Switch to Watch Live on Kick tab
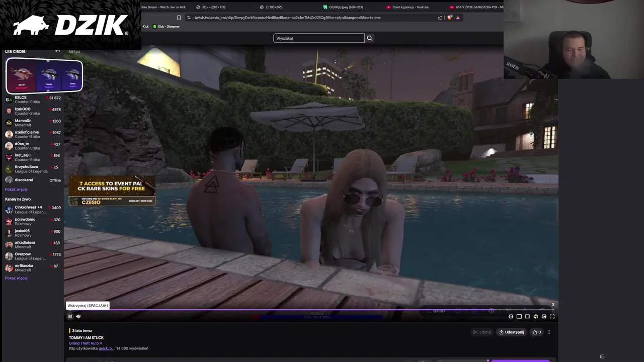644x362 pixels. [x=163, y=7]
